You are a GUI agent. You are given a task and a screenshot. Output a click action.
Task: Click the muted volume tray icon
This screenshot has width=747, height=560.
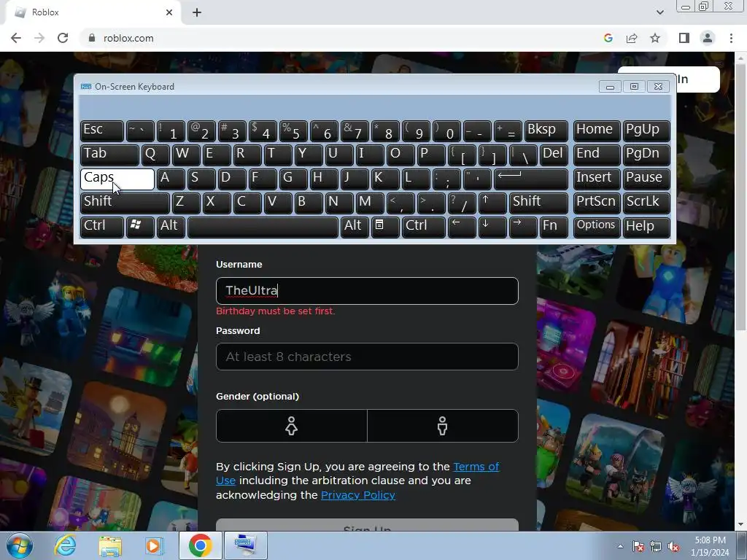(x=673, y=547)
